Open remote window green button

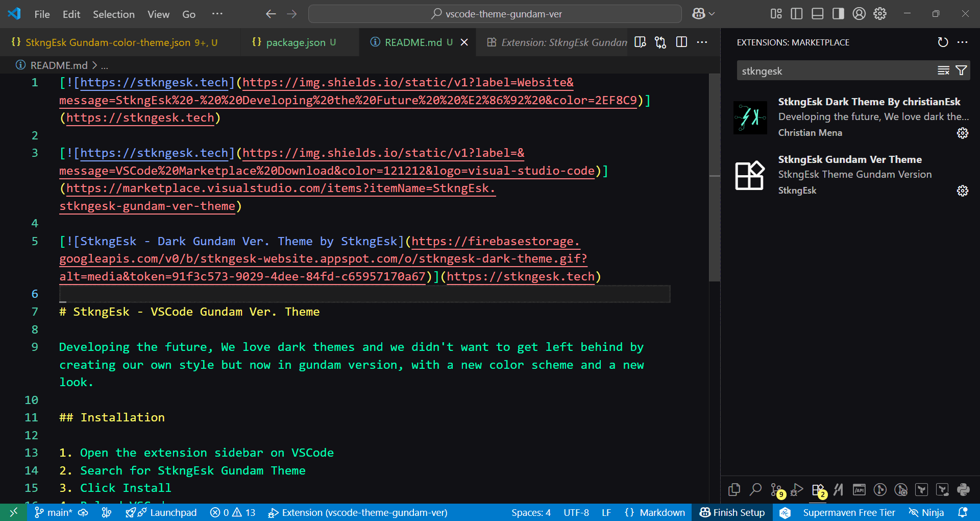click(14, 512)
